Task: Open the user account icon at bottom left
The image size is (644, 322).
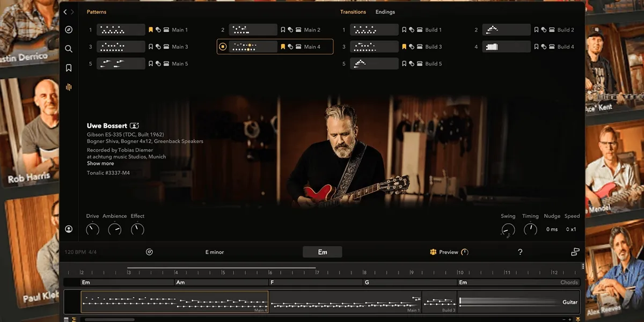Action: point(69,229)
